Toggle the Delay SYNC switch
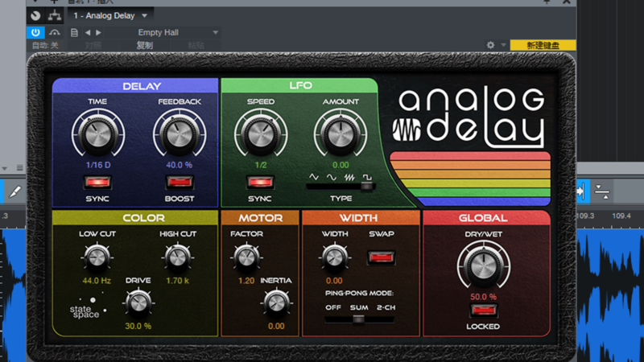The height and width of the screenshot is (362, 644). coord(97,181)
